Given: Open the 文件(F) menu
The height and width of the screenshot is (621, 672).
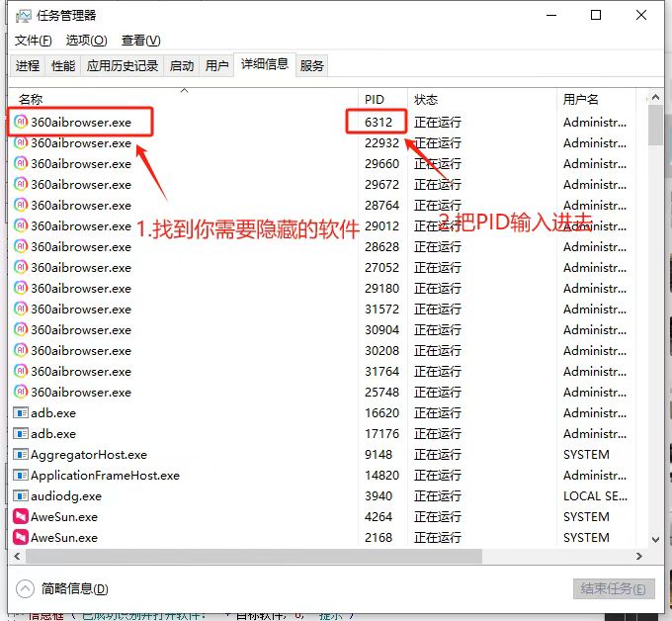Looking at the screenshot, I should tap(33, 41).
